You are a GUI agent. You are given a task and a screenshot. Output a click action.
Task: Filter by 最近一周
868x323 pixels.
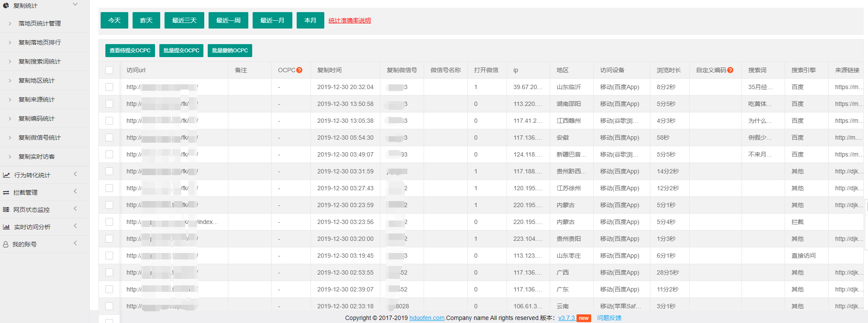[228, 20]
